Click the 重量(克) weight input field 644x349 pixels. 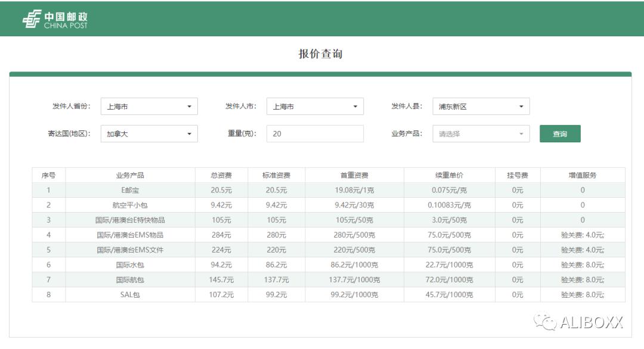tap(315, 133)
